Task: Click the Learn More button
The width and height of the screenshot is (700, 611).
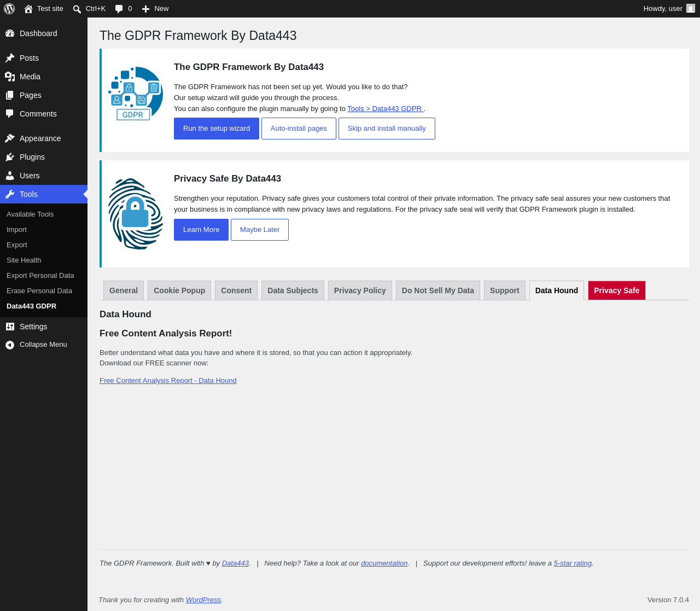Action: [x=201, y=230]
